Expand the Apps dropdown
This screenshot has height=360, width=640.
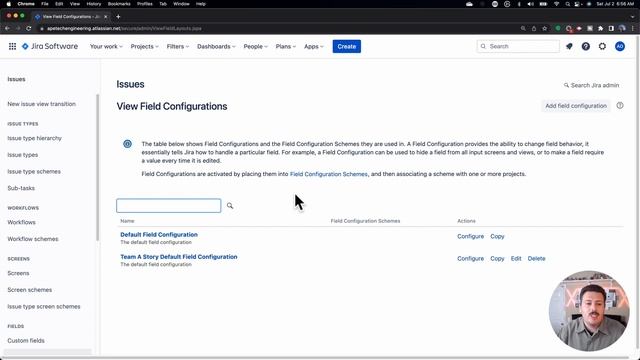313,47
